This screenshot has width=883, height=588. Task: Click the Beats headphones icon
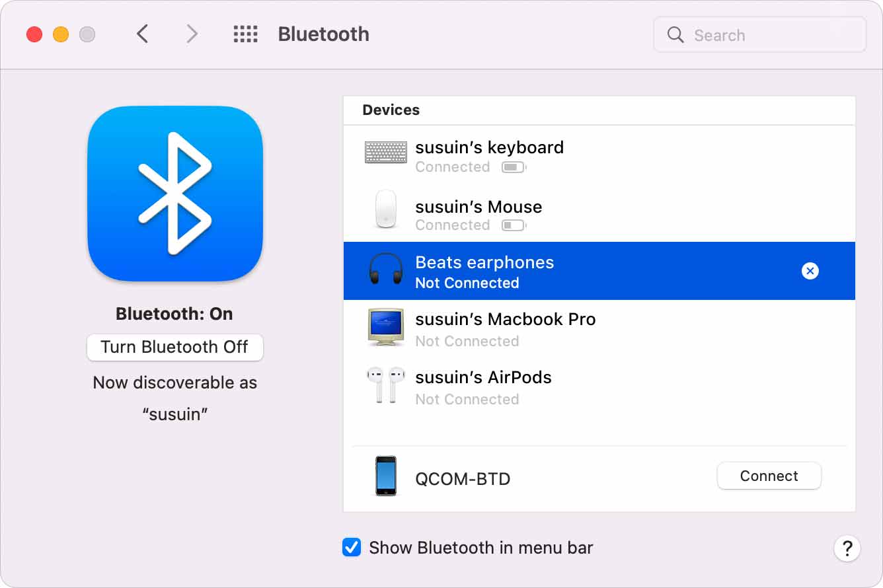(385, 270)
